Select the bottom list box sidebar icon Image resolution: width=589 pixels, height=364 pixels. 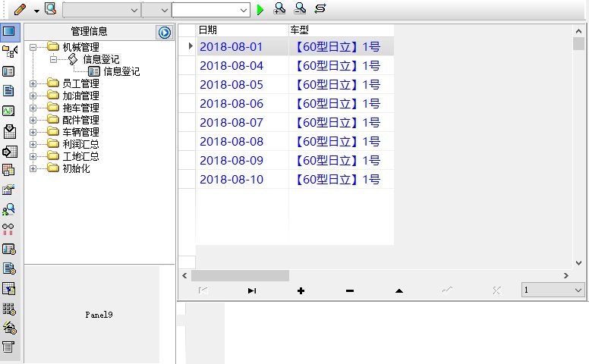point(8,347)
